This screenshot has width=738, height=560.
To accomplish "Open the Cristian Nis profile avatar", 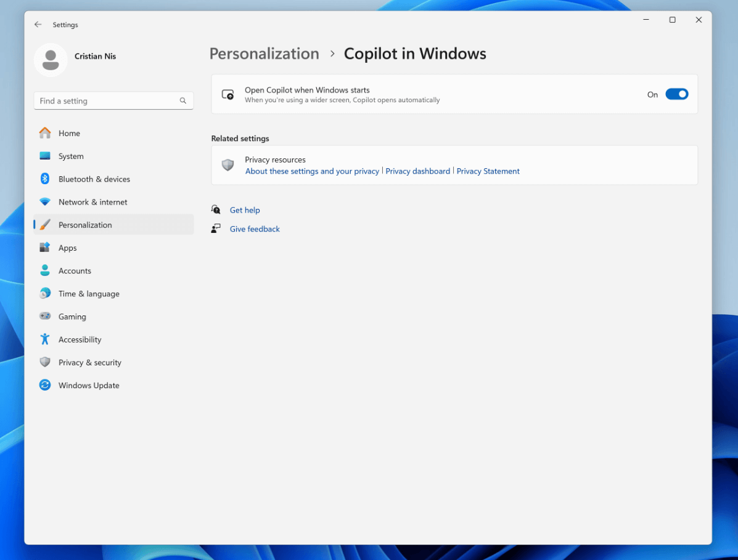I will pos(51,60).
